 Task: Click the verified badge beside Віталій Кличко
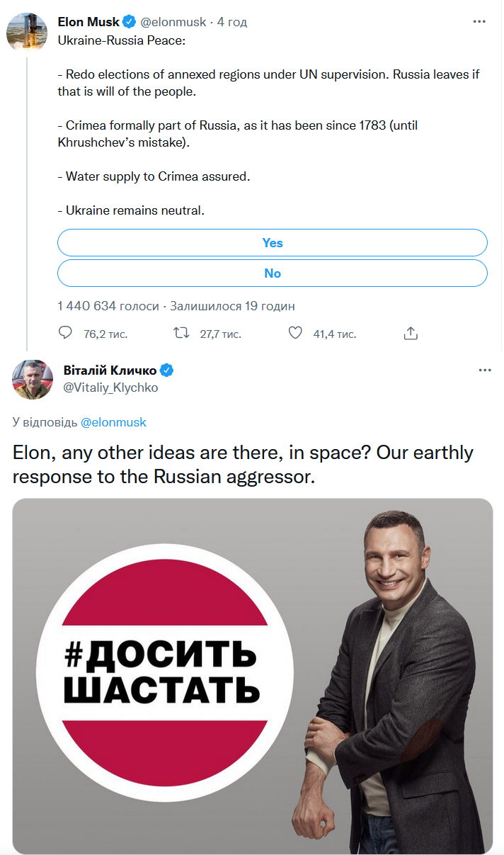pos(167,369)
